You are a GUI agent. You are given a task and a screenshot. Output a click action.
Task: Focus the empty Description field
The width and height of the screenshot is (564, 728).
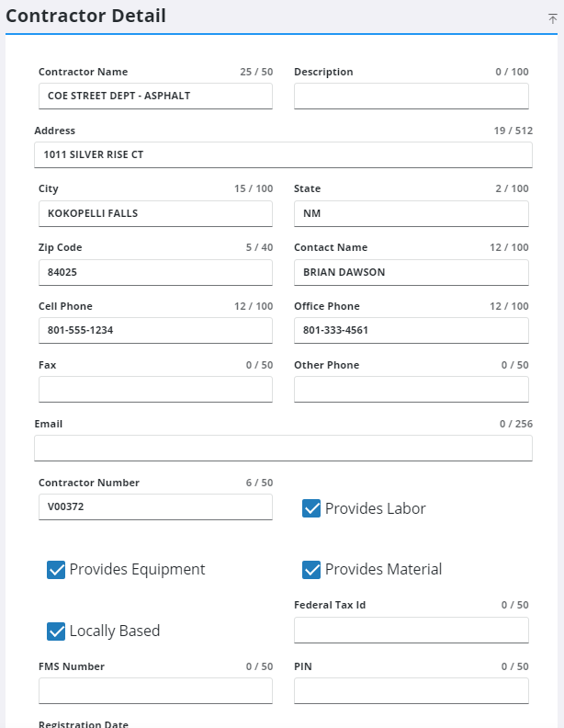[411, 97]
